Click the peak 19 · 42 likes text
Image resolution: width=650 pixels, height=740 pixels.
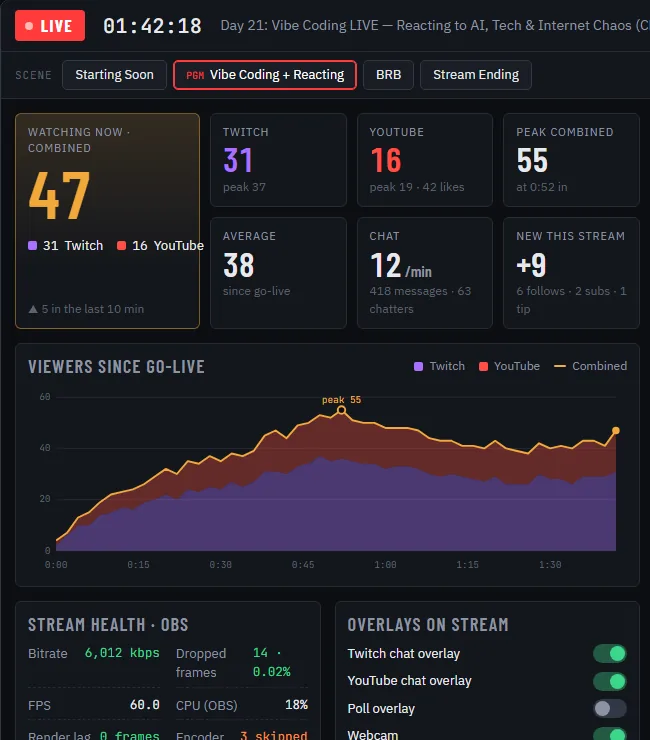pos(417,187)
